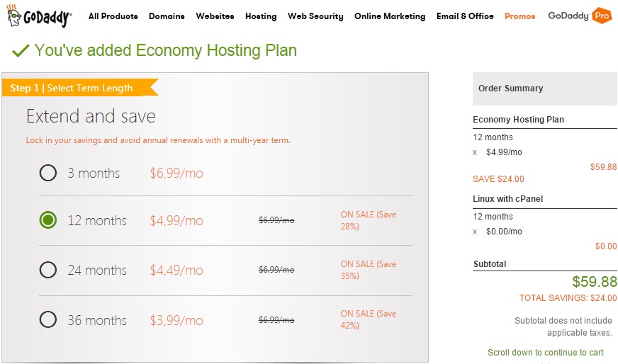Click the $3.99/mo price for 36 months

pyautogui.click(x=176, y=320)
